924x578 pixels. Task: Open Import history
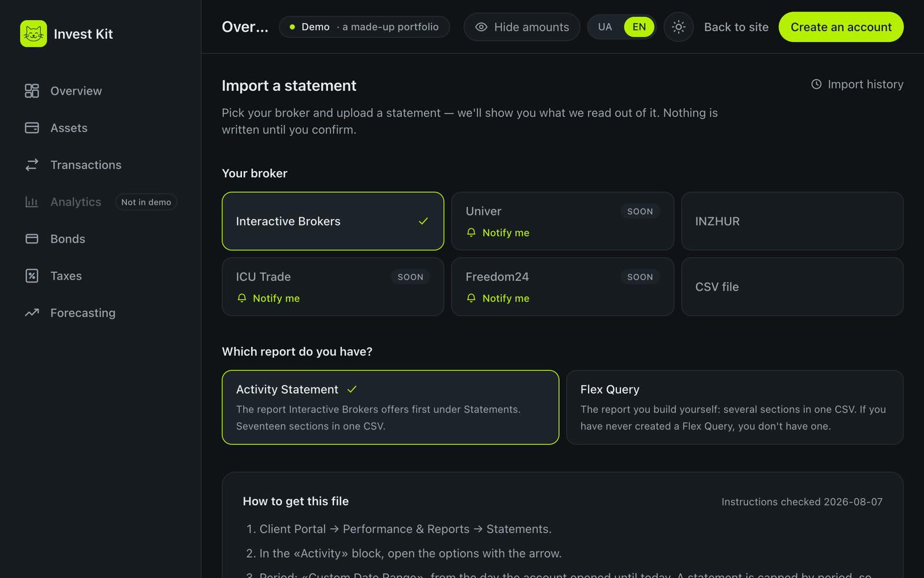[857, 84]
